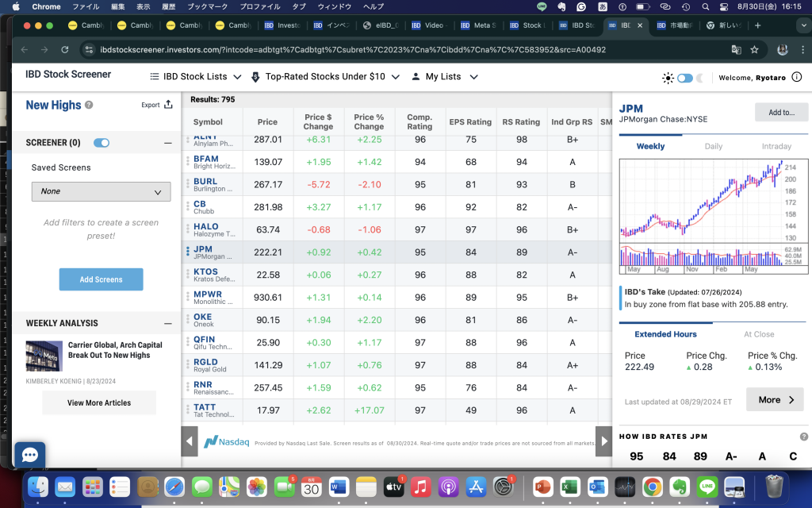Toggle light and dark mode switch
This screenshot has width=812, height=508.
pyautogui.click(x=684, y=78)
